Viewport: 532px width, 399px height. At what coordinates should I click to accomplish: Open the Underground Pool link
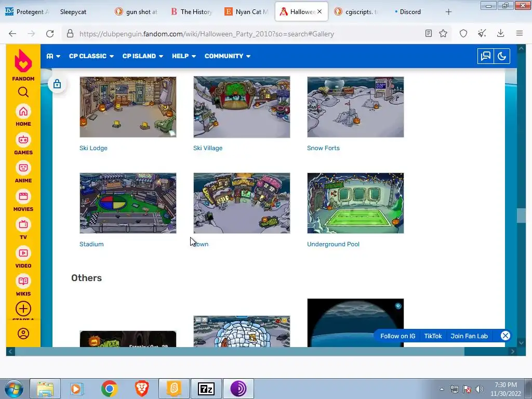pyautogui.click(x=333, y=244)
